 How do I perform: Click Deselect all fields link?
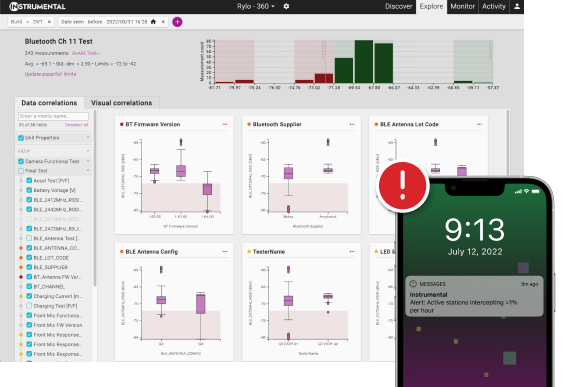coord(76,125)
